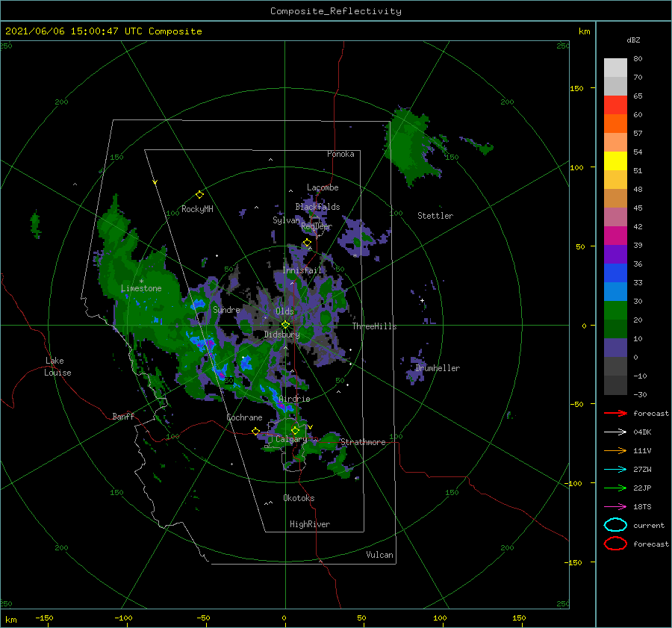This screenshot has width=672, height=628.
Task: Click the 27ZW legend label
Action: coord(642,470)
